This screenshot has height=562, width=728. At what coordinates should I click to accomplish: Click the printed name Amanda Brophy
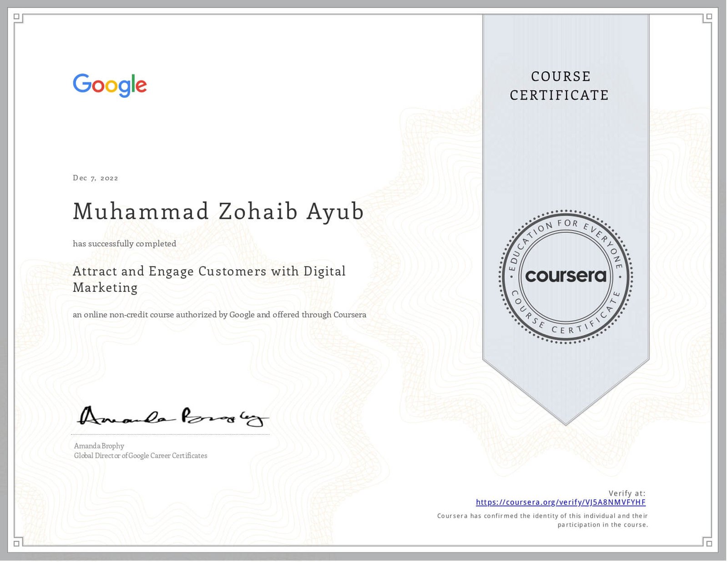(99, 446)
